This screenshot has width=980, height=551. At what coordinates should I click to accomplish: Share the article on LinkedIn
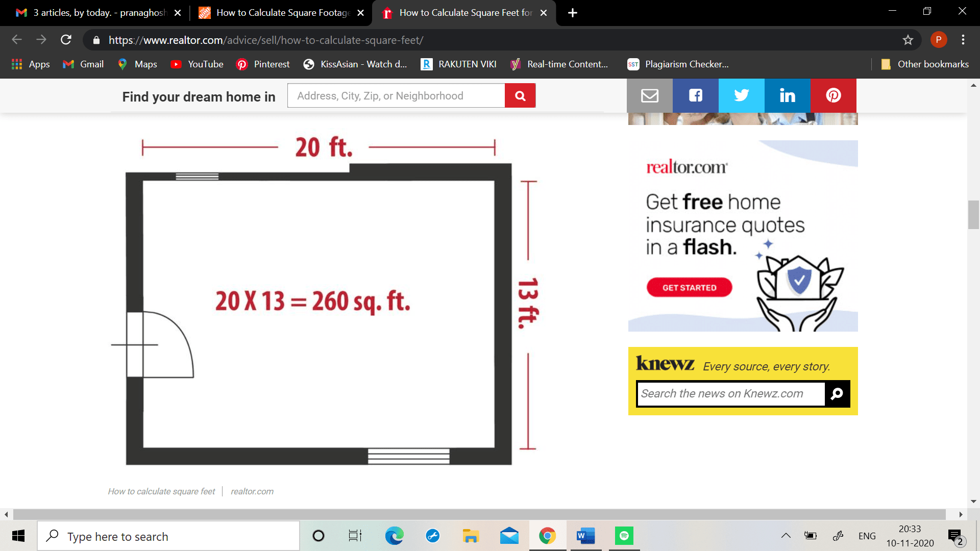point(787,95)
